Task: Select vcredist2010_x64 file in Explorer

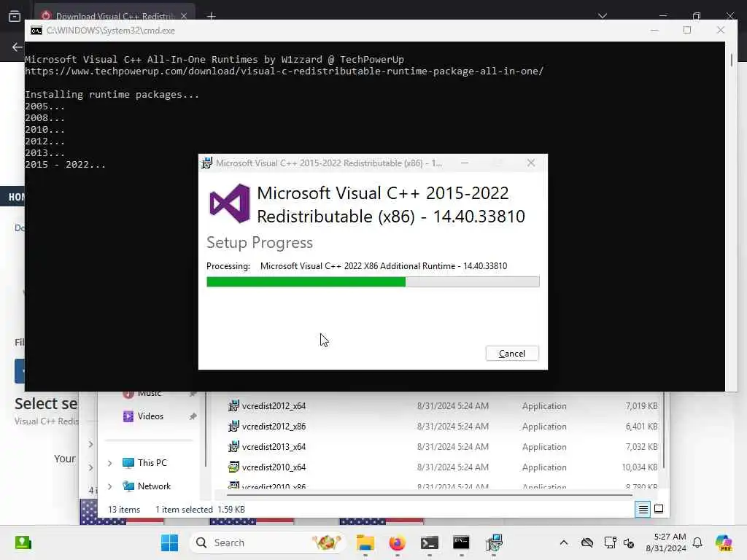Action: click(274, 467)
